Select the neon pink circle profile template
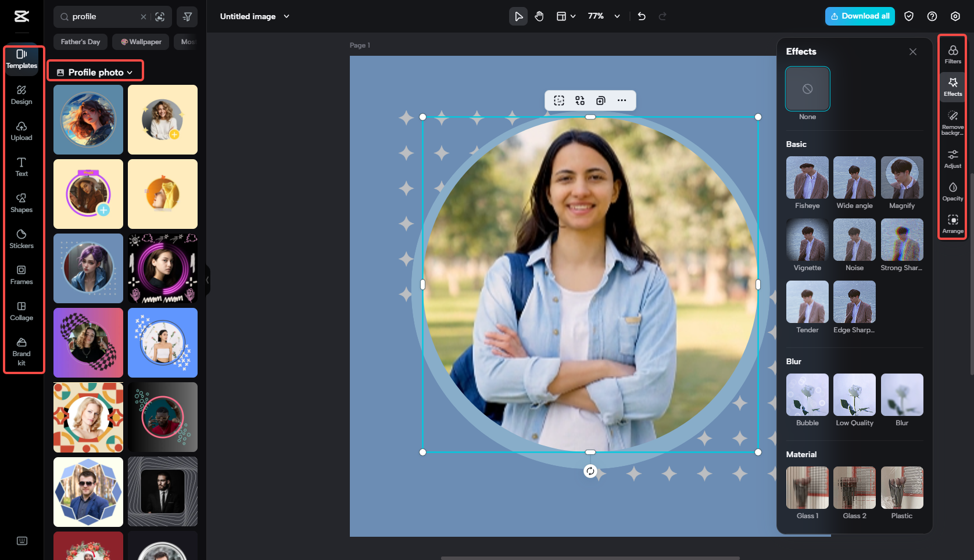Viewport: 974px width, 560px height. point(163,268)
